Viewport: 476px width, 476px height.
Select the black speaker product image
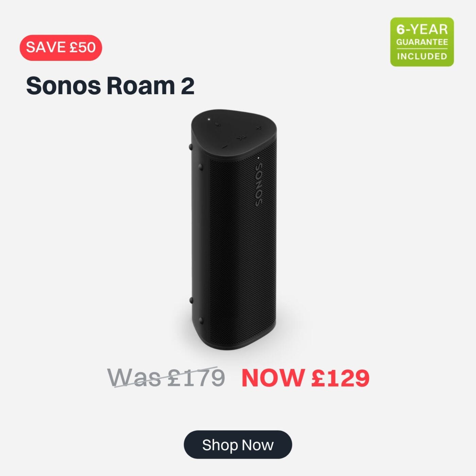[x=234, y=230]
